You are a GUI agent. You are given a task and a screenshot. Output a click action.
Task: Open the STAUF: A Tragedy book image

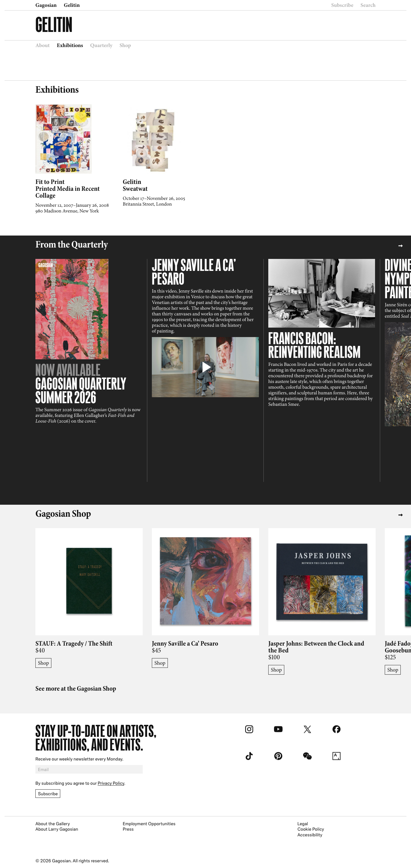tap(89, 582)
